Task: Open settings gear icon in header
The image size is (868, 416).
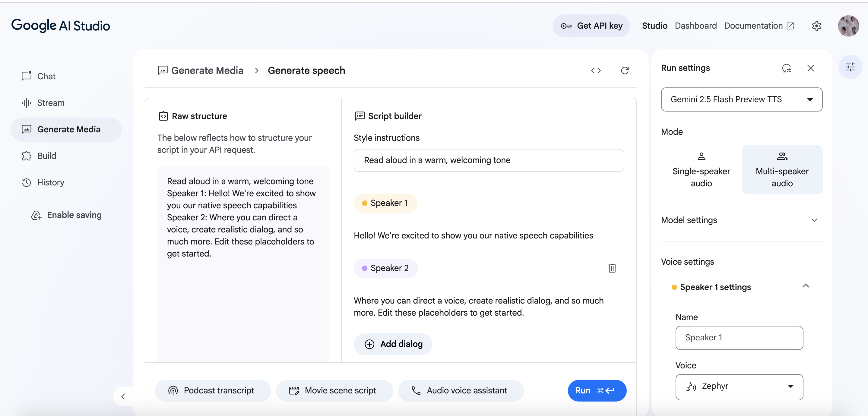Action: (x=816, y=26)
